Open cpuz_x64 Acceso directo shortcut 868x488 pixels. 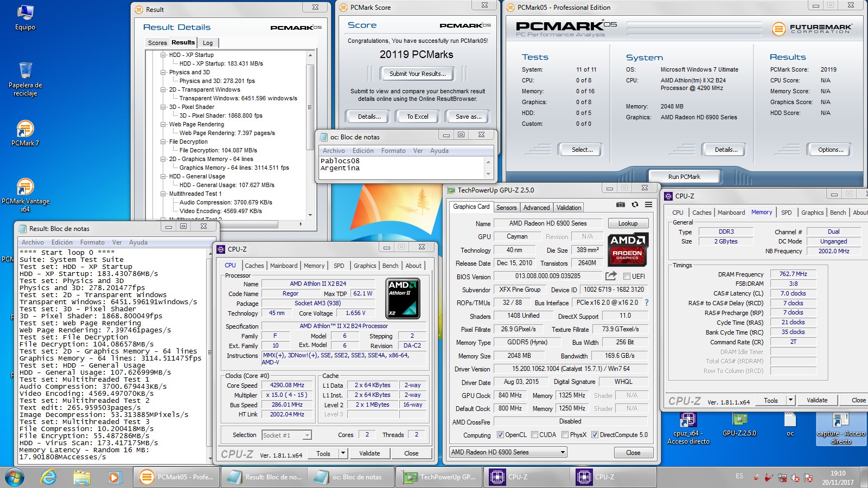click(688, 428)
